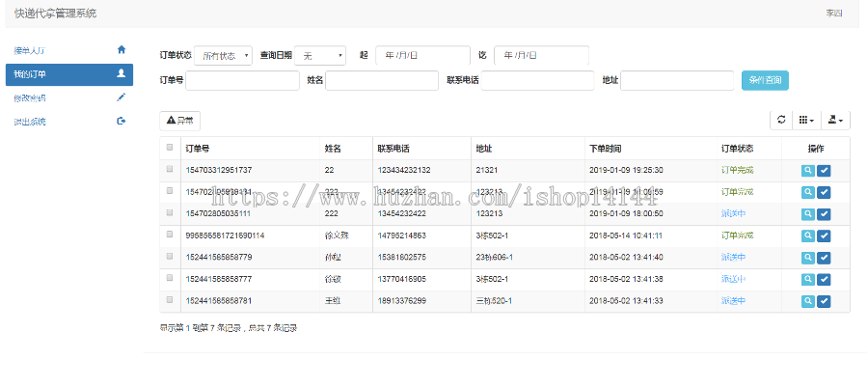Click order number 154703312951737
Screen dimensions: 868x388
click(x=219, y=170)
